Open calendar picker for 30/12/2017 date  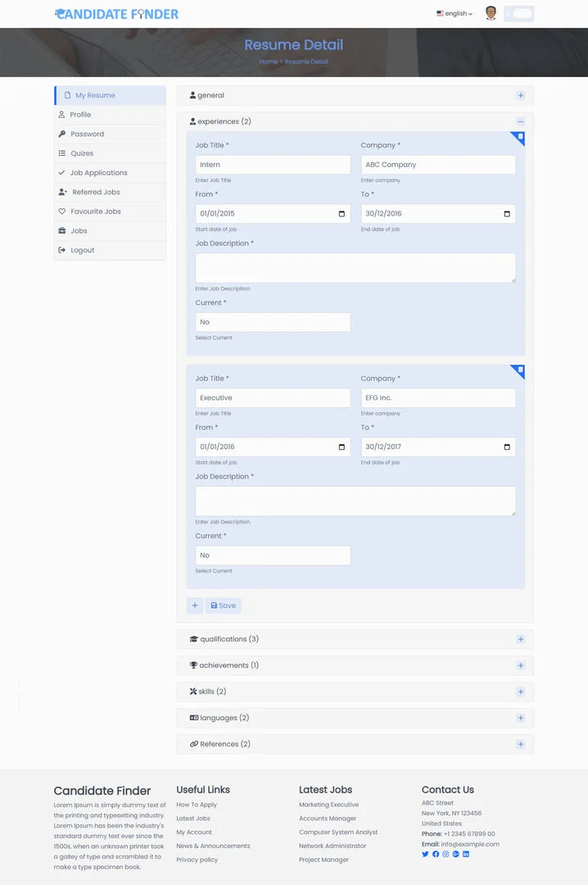click(507, 447)
